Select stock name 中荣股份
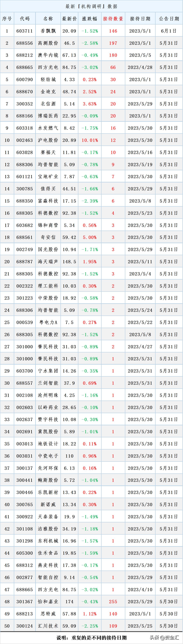183x644 pixels. [48, 298]
